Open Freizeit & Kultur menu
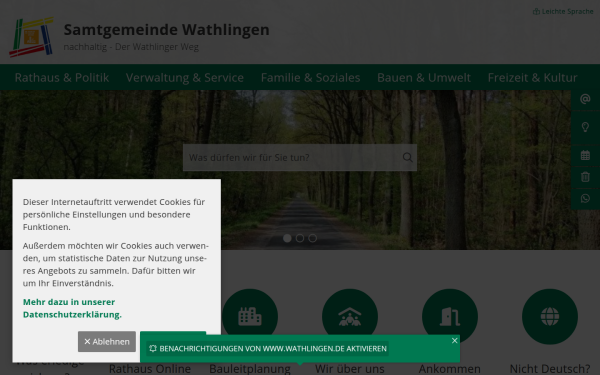This screenshot has height=375, width=600. (533, 78)
